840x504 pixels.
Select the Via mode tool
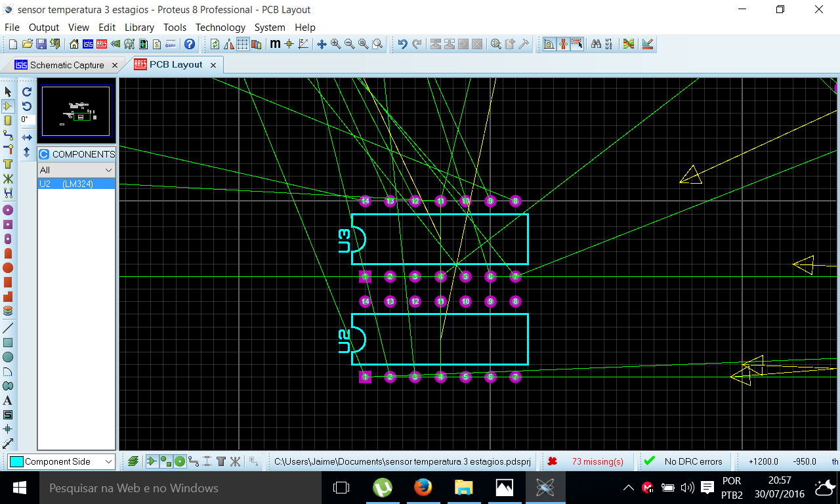pyautogui.click(x=8, y=150)
